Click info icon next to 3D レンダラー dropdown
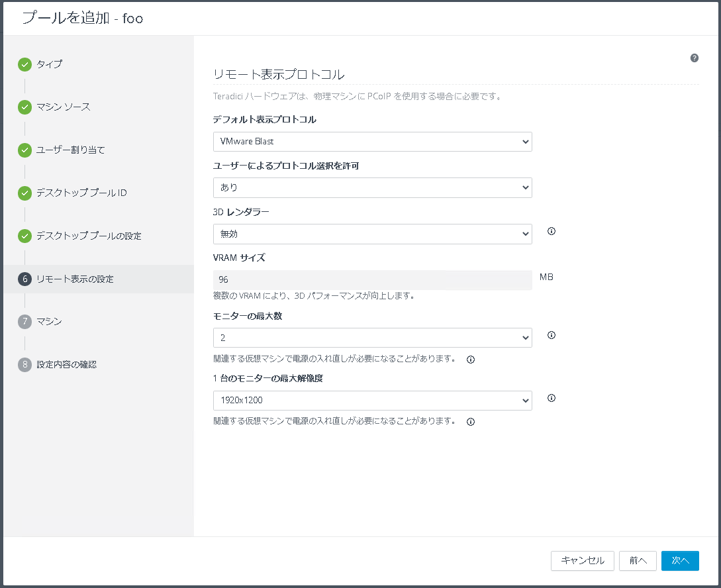 tap(552, 231)
